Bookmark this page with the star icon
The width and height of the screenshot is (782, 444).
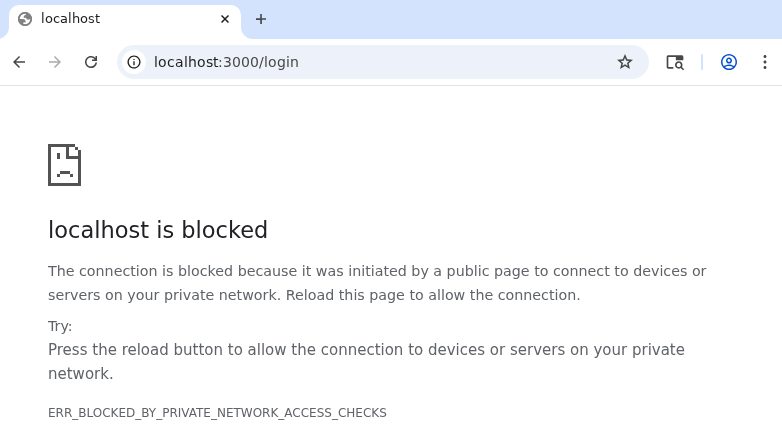(x=625, y=62)
